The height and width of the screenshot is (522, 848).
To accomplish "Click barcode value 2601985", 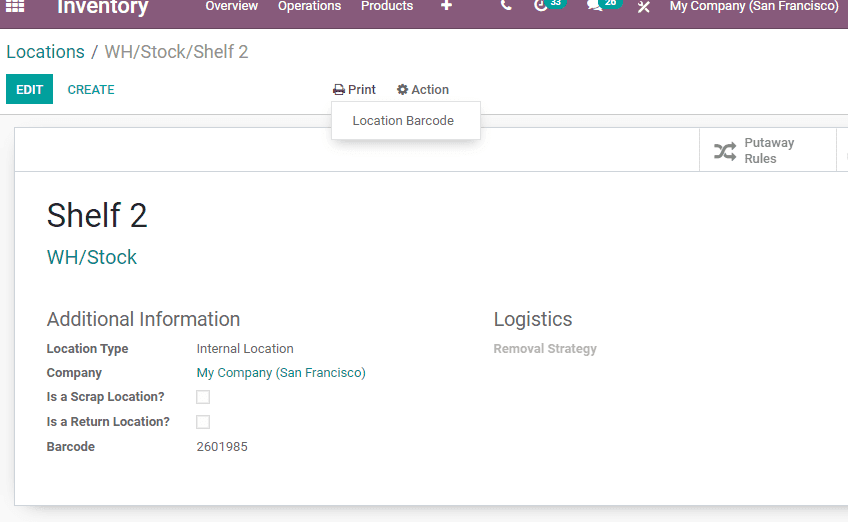I will pyautogui.click(x=222, y=447).
